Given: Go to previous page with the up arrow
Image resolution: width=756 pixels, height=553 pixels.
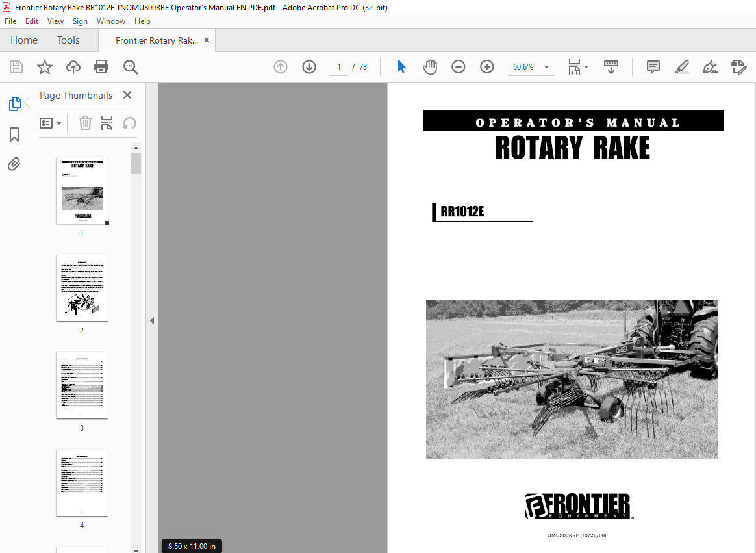Looking at the screenshot, I should tap(280, 67).
